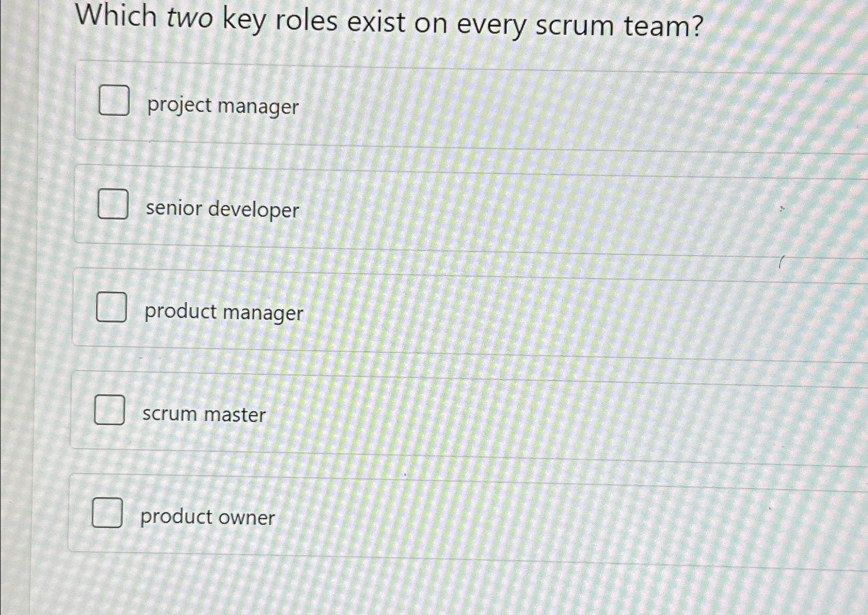The width and height of the screenshot is (868, 615).
Task: Mark scrum master as a correct answer
Action: [x=109, y=411]
